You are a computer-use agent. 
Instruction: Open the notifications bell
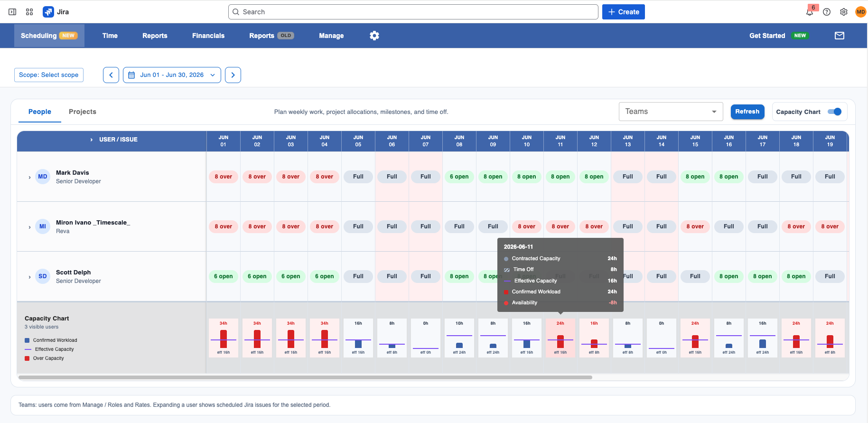(x=810, y=12)
